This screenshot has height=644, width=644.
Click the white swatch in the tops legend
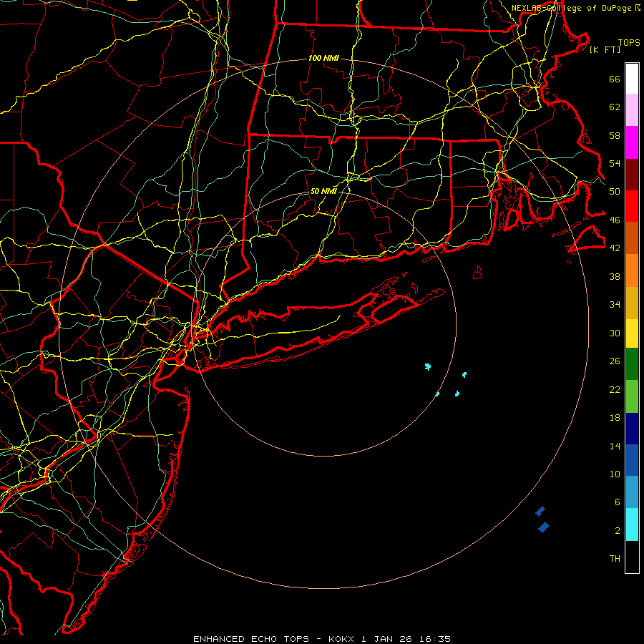[x=632, y=79]
